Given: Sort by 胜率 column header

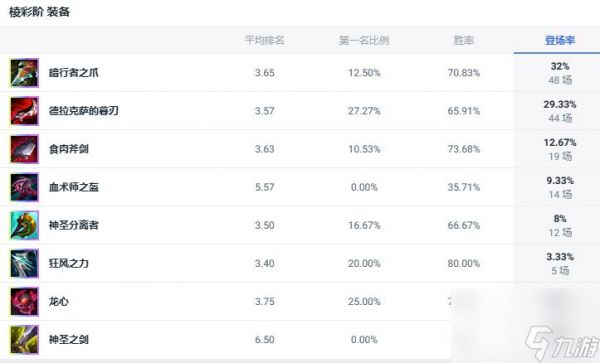Looking at the screenshot, I should point(464,40).
